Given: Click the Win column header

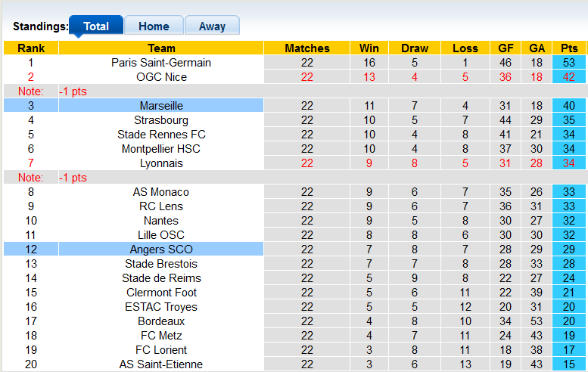Looking at the screenshot, I should coord(369,48).
